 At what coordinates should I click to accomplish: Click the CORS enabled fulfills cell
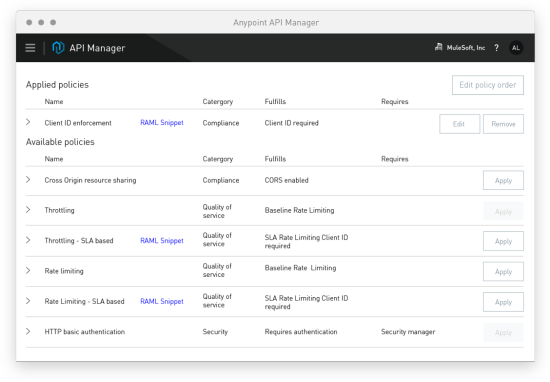[287, 180]
